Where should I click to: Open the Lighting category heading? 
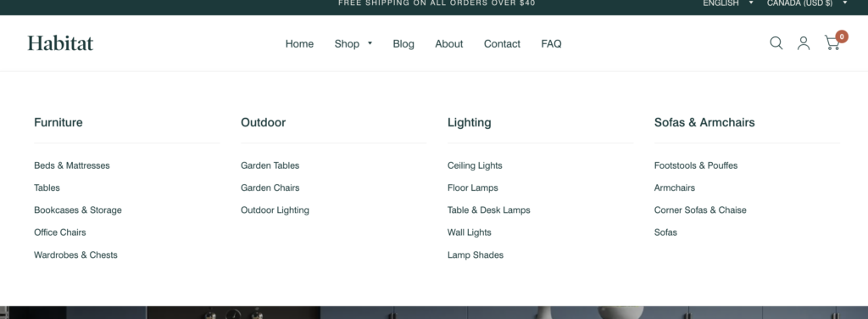(470, 122)
